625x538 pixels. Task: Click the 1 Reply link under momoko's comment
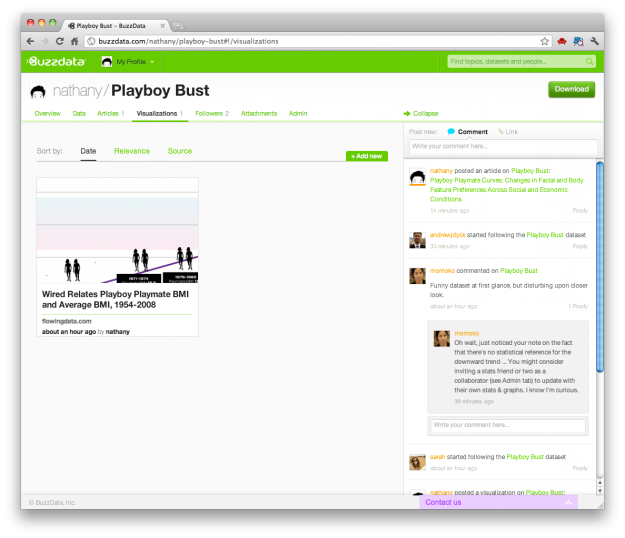click(578, 306)
